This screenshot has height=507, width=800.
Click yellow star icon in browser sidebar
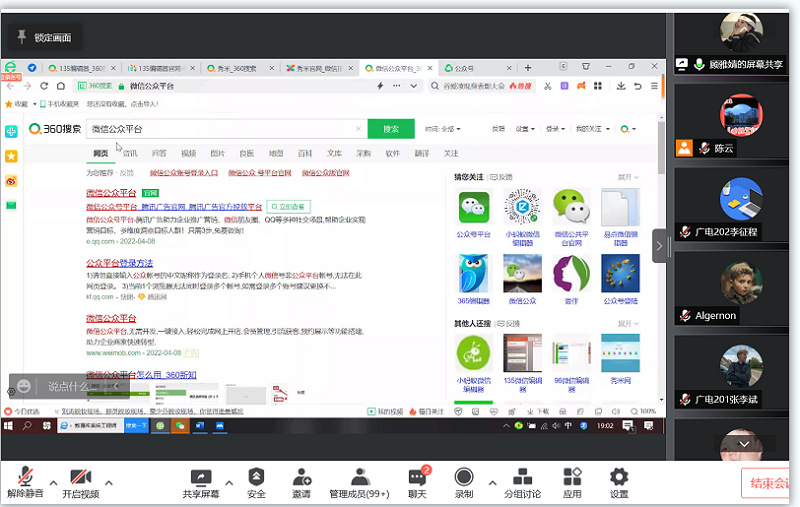click(11, 156)
